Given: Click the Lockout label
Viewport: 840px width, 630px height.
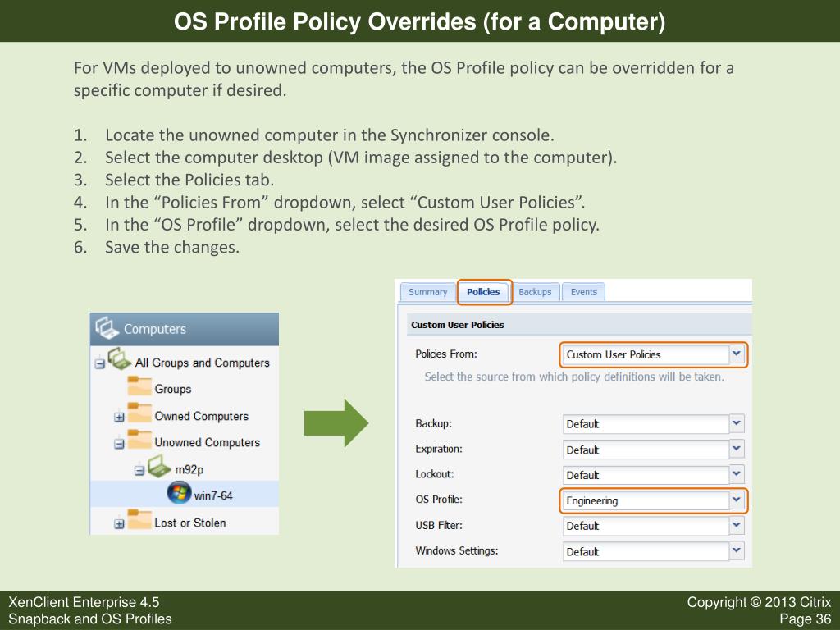Looking at the screenshot, I should coord(435,473).
